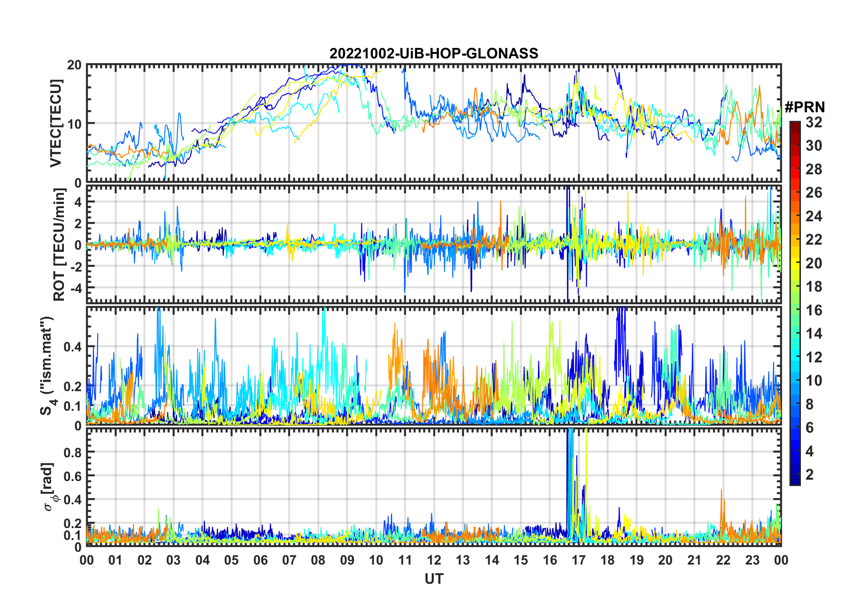
Task: Click the #PRN colorbar title
Action: click(x=805, y=107)
